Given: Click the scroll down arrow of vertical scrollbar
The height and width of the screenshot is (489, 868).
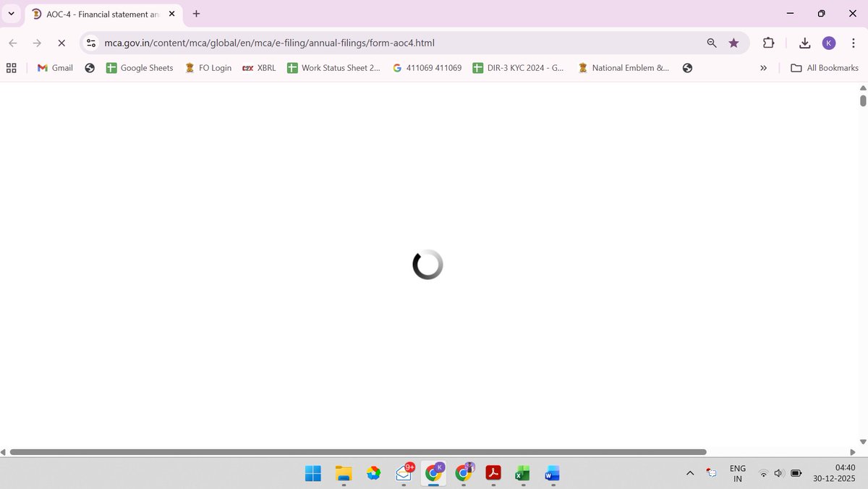Looking at the screenshot, I should [x=863, y=442].
